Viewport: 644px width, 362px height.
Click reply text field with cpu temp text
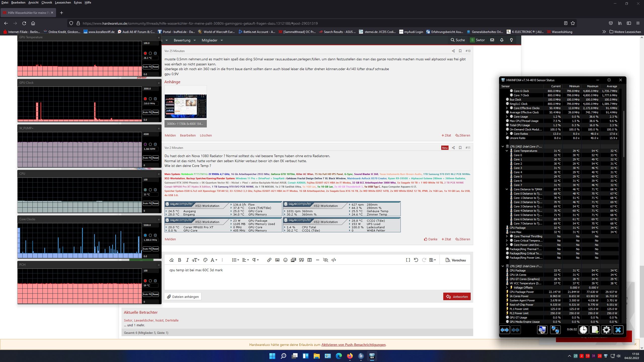tap(317, 277)
